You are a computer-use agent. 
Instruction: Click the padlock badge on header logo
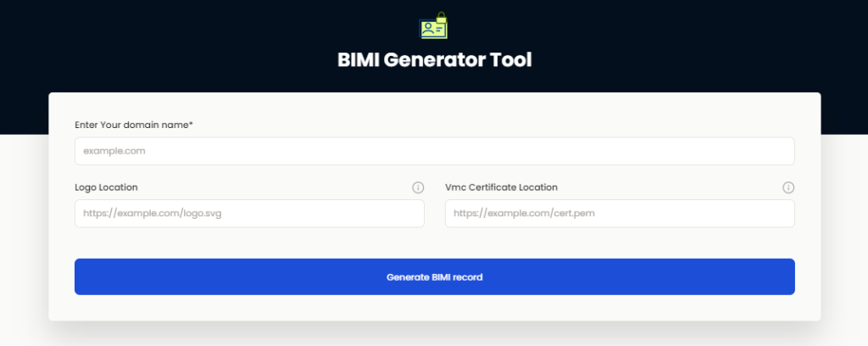click(441, 17)
